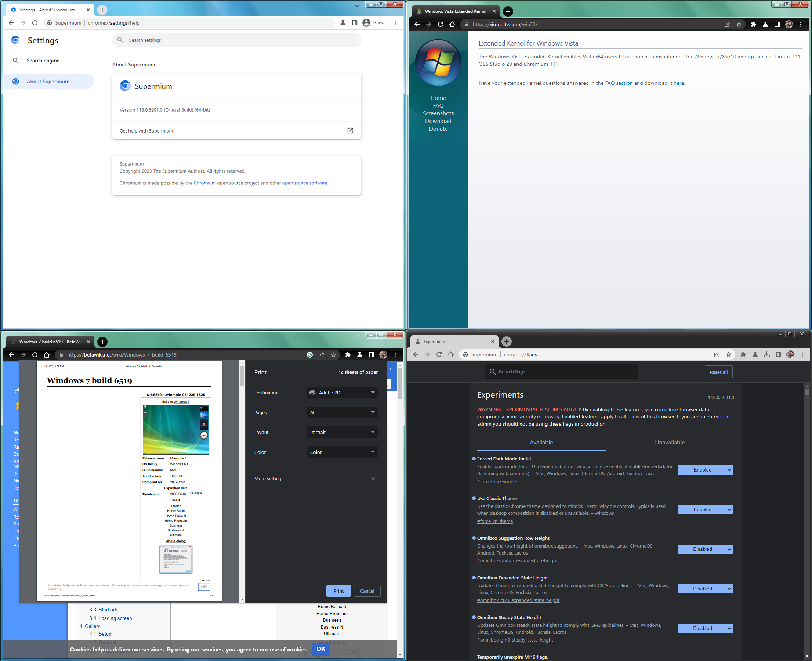Click experiments flask icon in Settings window
This screenshot has width=812, height=661.
tap(343, 23)
